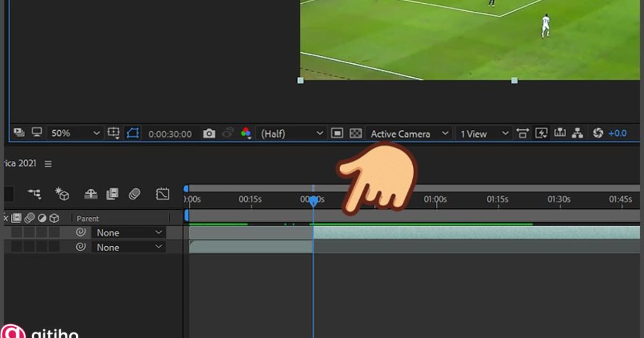Open the 50% magnification dropdown

[75, 133]
